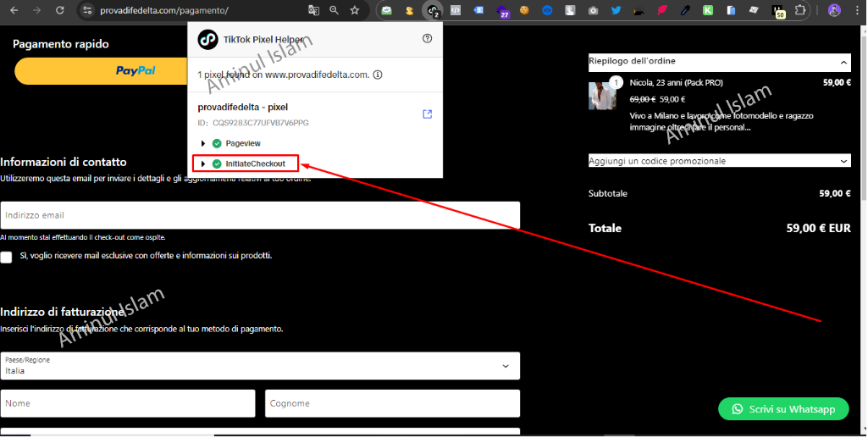Image resolution: width=868 pixels, height=438 pixels.
Task: Reload the provadifedelta payment page
Action: pos(60,10)
